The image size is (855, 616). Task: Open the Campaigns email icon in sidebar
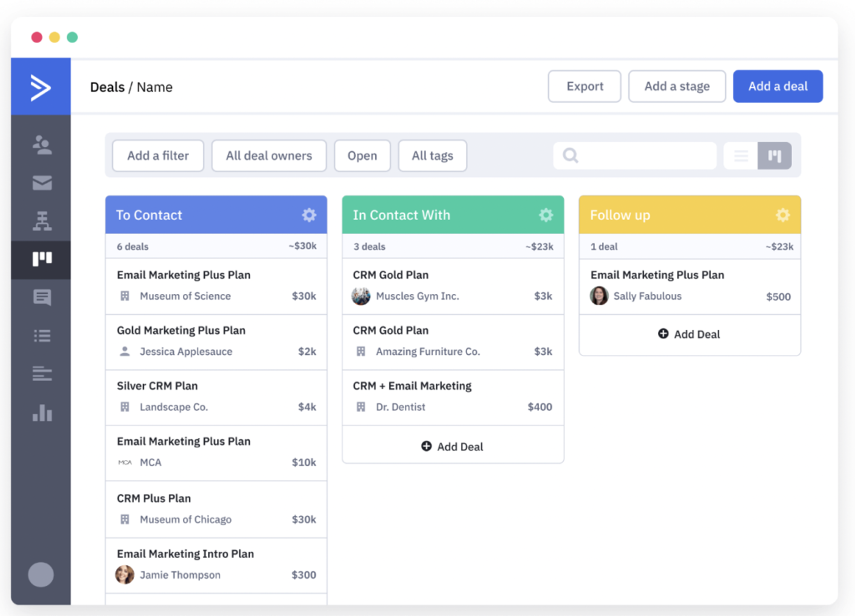(x=41, y=183)
